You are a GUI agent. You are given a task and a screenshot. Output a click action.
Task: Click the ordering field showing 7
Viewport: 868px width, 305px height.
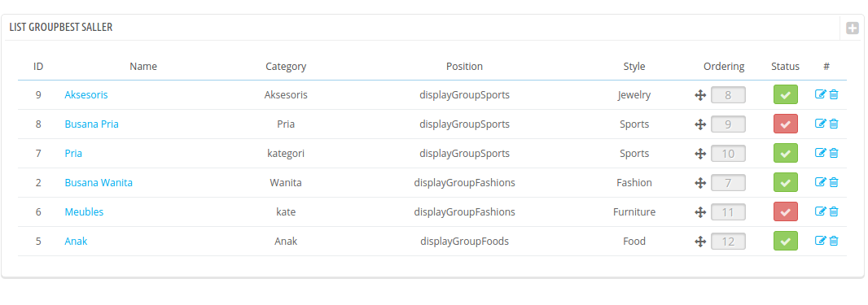(x=728, y=183)
